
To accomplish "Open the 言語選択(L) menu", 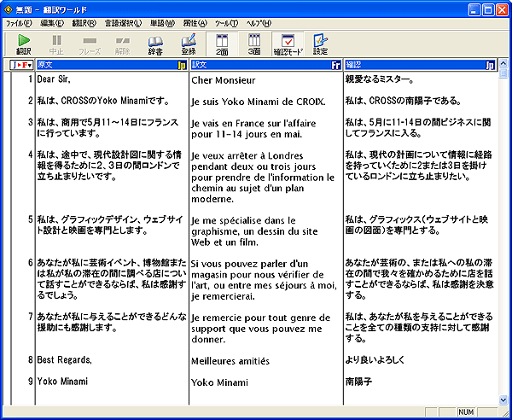I will point(124,23).
